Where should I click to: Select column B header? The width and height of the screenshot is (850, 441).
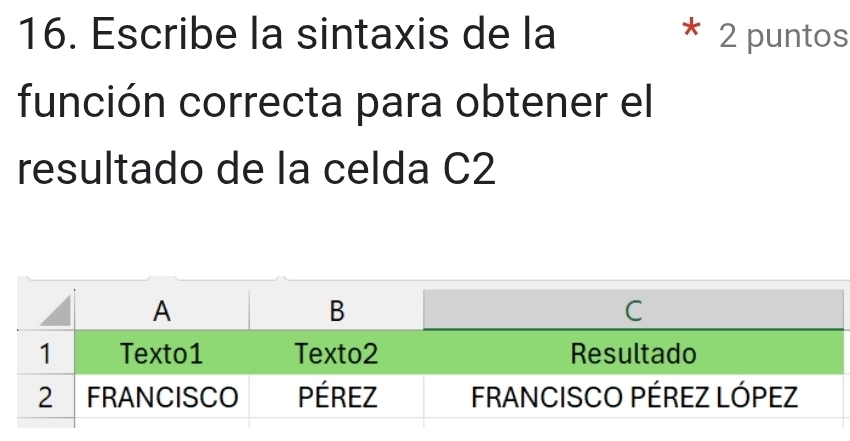(x=336, y=310)
